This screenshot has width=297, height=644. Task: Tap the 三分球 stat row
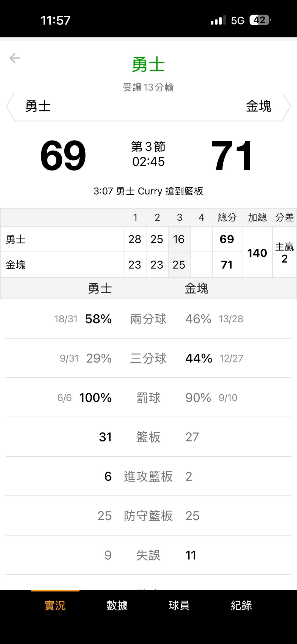148,358
